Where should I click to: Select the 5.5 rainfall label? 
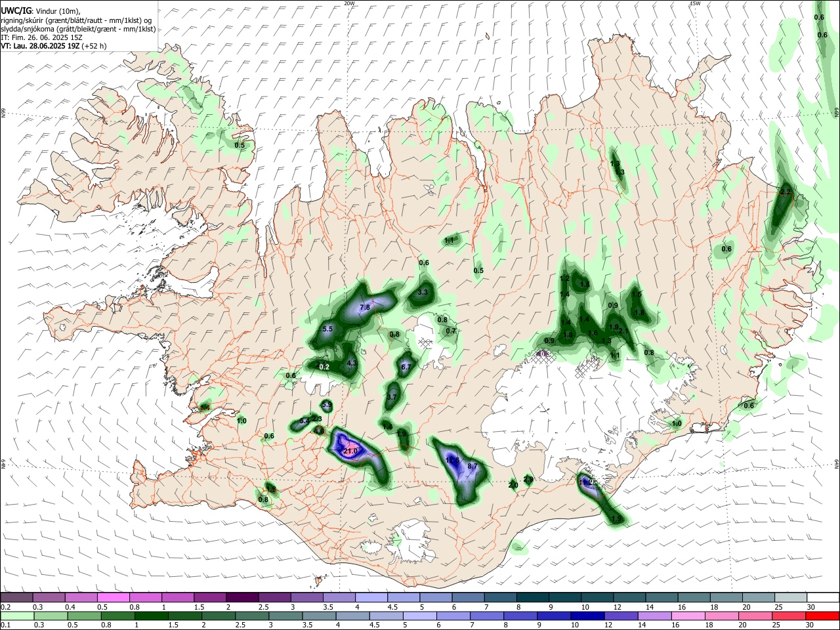click(328, 329)
